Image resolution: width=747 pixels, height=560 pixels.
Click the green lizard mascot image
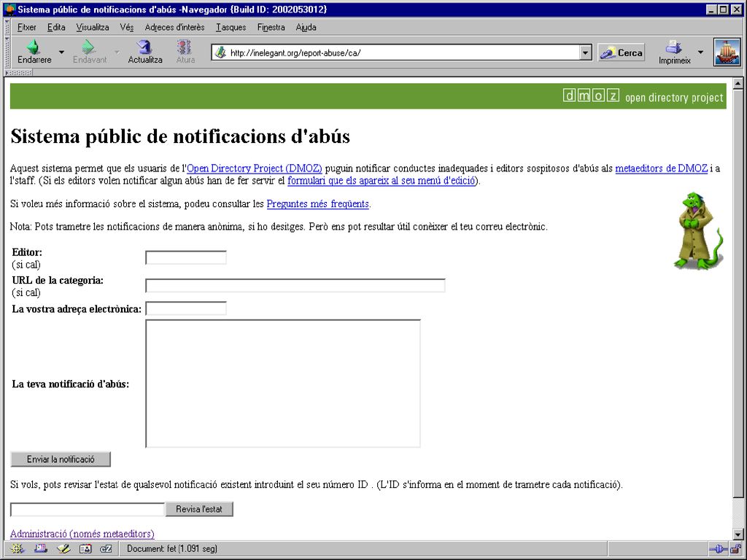698,230
